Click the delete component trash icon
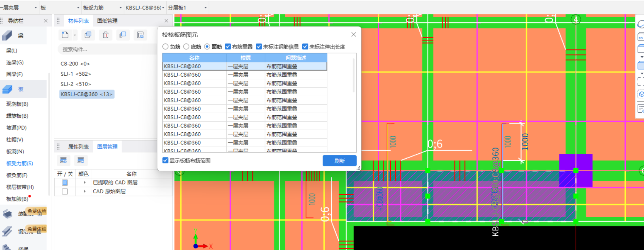This screenshot has width=644, height=250. pos(106,35)
